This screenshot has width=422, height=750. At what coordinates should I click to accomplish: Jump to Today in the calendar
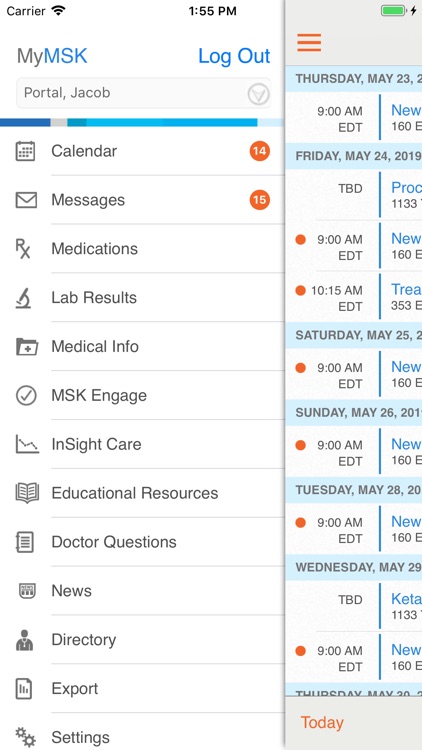pyautogui.click(x=322, y=722)
